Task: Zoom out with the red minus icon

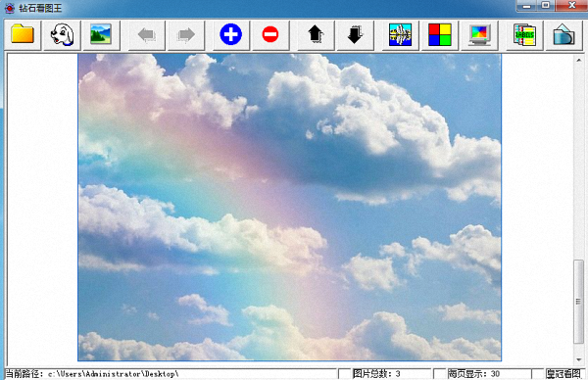Action: coord(270,35)
